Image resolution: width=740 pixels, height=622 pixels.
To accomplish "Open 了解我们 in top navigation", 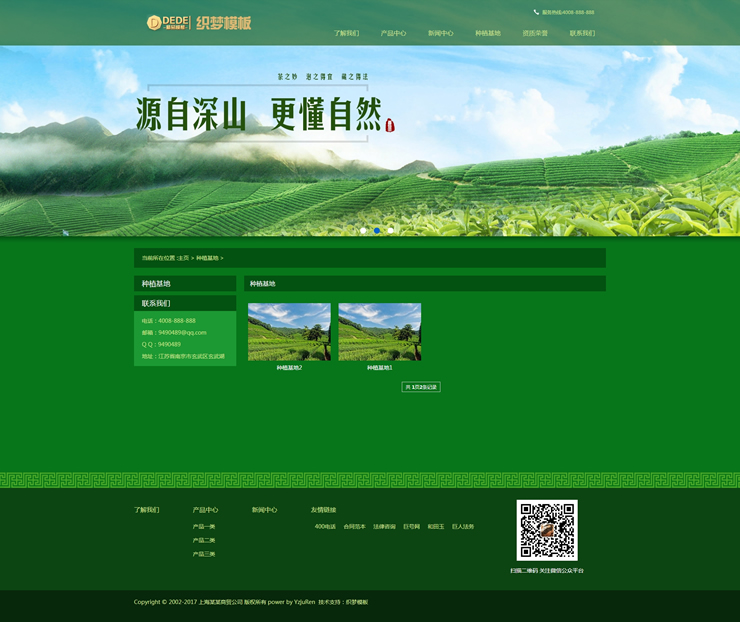I will (x=346, y=33).
